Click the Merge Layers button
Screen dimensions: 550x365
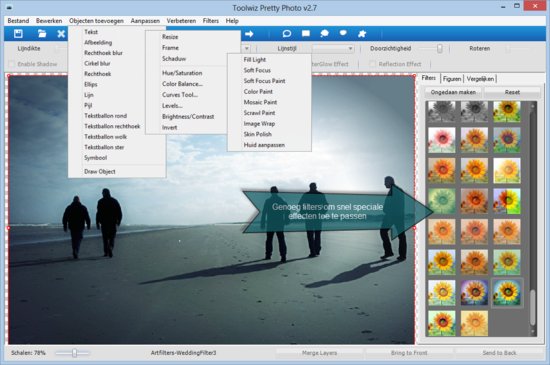point(320,353)
